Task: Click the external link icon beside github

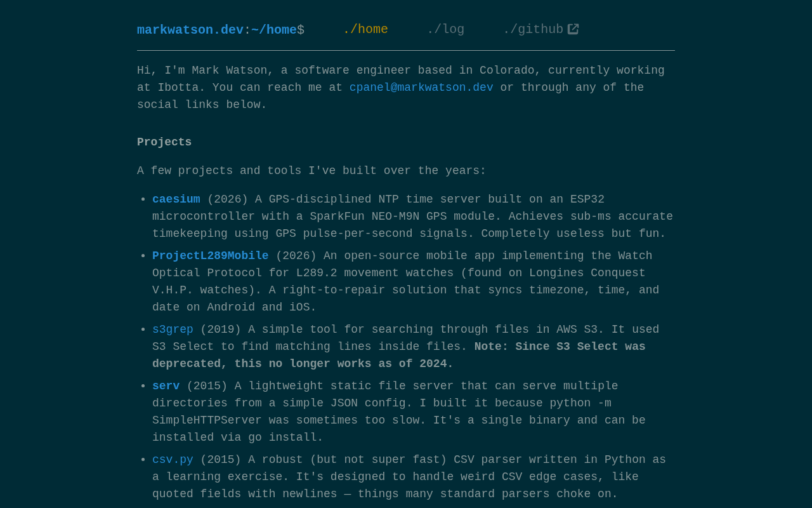Action: coord(573,29)
